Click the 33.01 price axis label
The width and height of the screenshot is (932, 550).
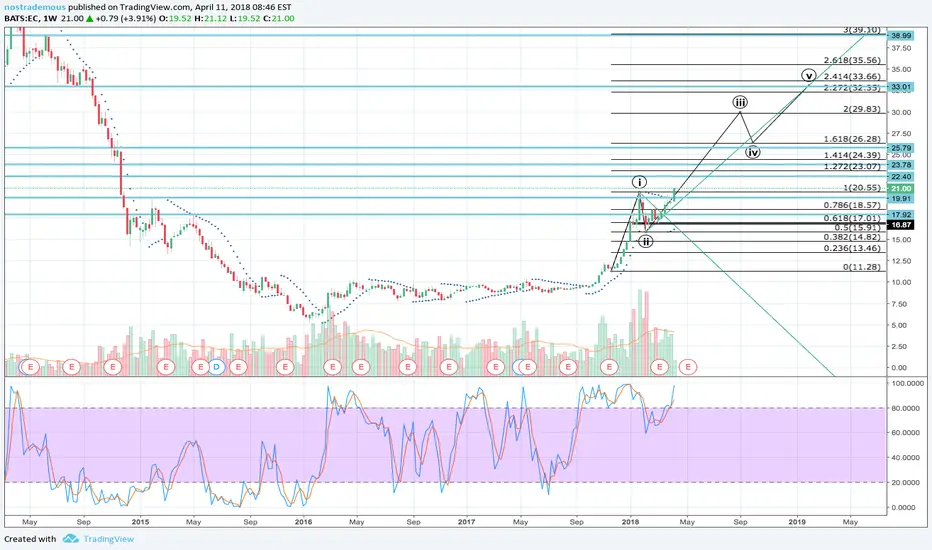coord(901,87)
